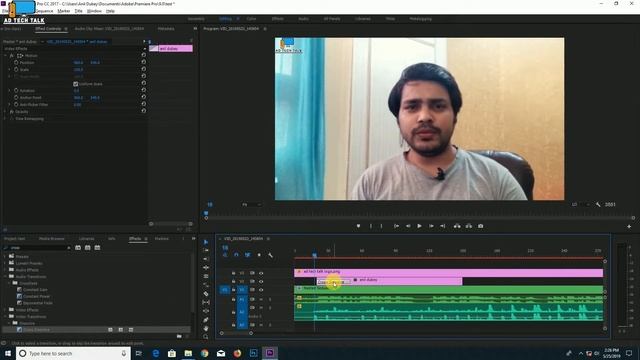Toggle V2 track output eye
The width and height of the screenshot is (640, 360).
click(x=261, y=281)
